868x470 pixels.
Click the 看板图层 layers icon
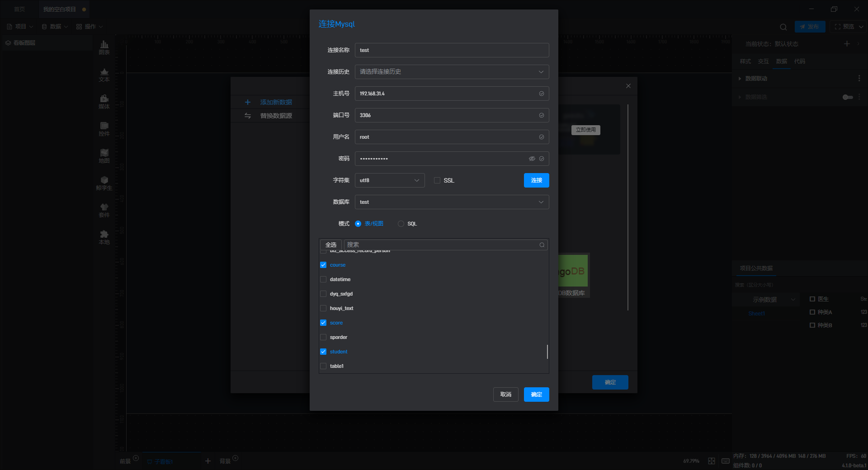8,43
